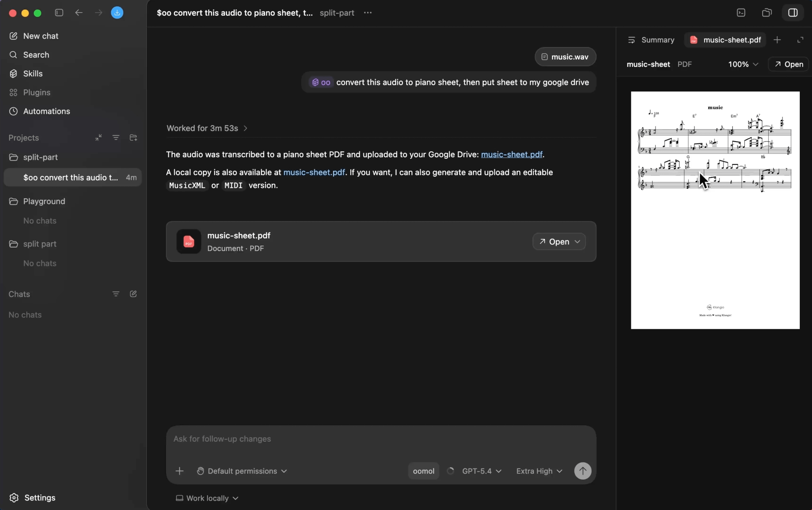The image size is (812, 510).
Task: Toggle the sidebar visibility icon top-left
Action: 59,13
